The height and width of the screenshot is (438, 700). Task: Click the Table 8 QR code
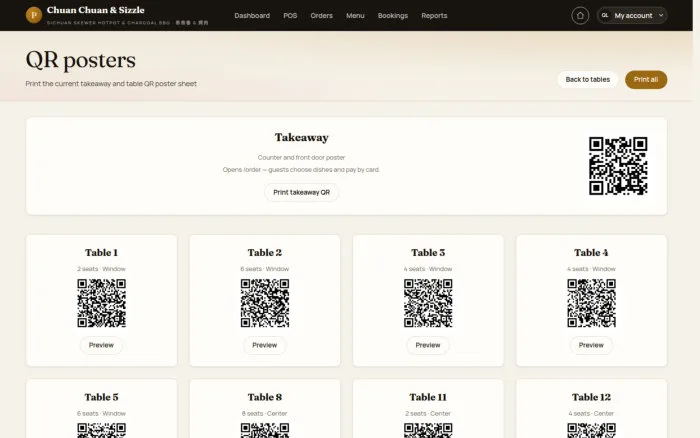pyautogui.click(x=265, y=430)
